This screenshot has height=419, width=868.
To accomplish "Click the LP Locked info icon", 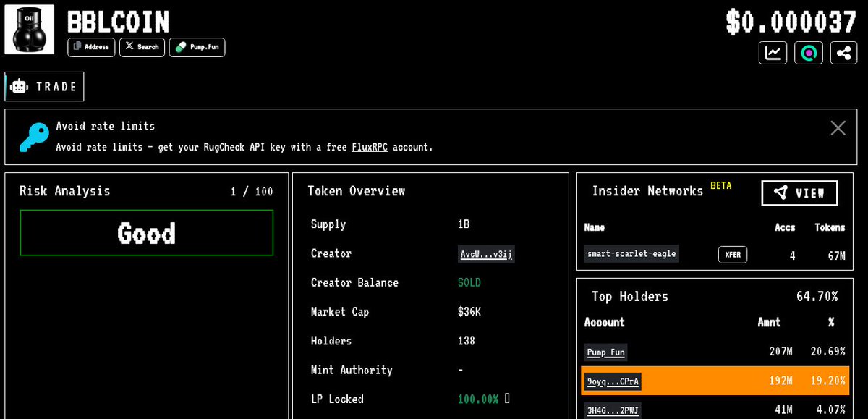I will (x=507, y=398).
